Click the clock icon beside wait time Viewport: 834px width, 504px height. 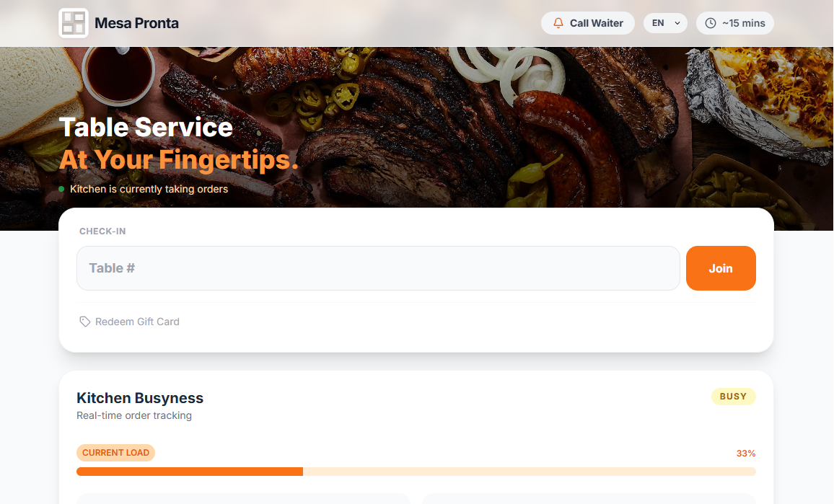[711, 23]
